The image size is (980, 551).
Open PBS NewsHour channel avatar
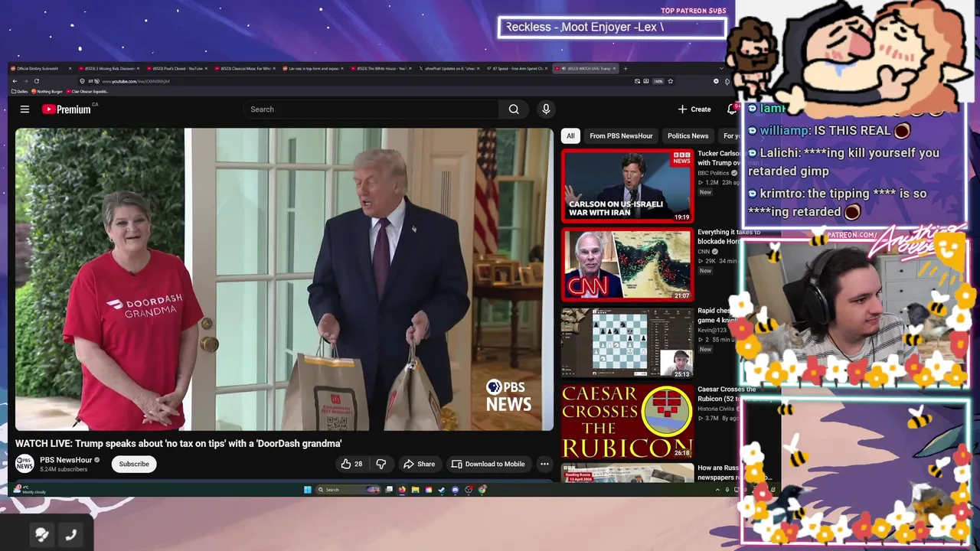[24, 464]
